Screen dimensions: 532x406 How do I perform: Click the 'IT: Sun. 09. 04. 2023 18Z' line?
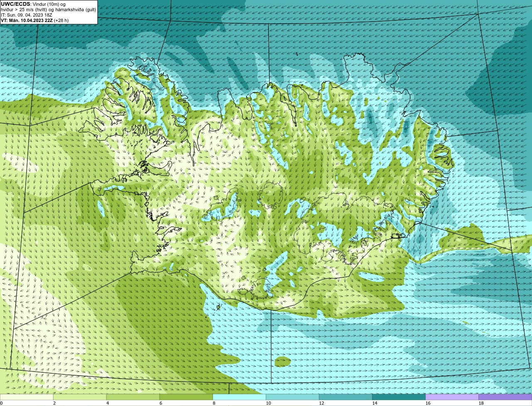(27, 15)
